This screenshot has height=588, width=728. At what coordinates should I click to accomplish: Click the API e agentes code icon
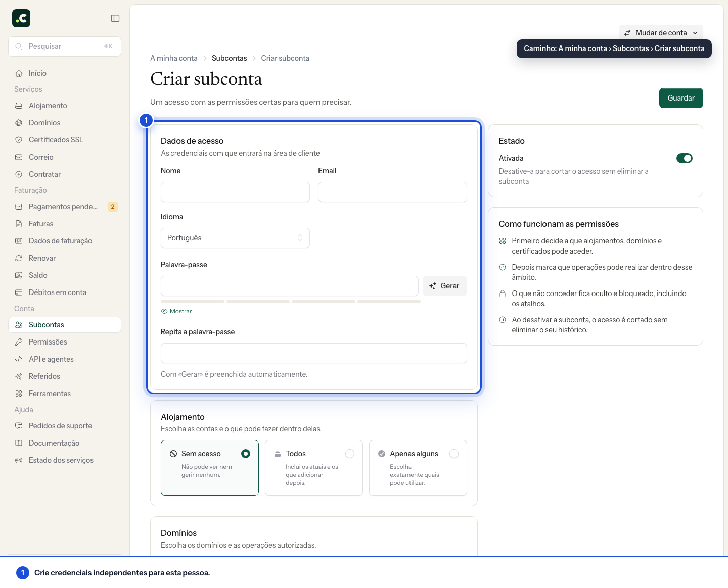click(19, 359)
